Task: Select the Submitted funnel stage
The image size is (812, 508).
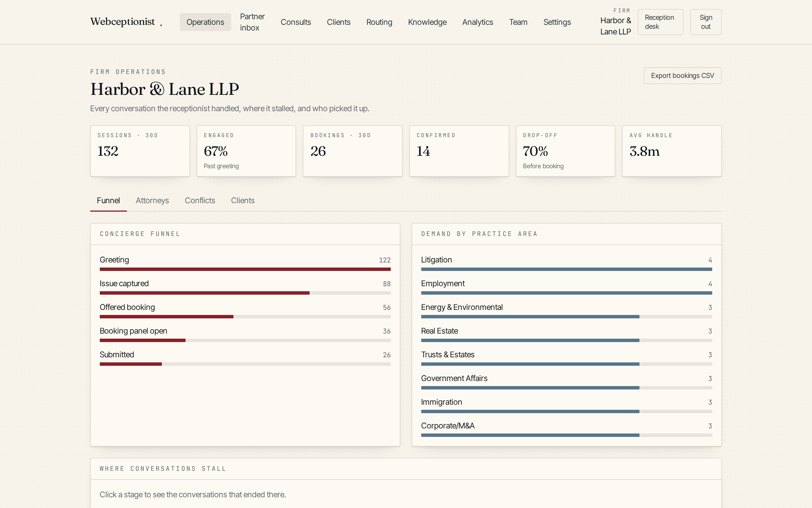Action: 245,358
